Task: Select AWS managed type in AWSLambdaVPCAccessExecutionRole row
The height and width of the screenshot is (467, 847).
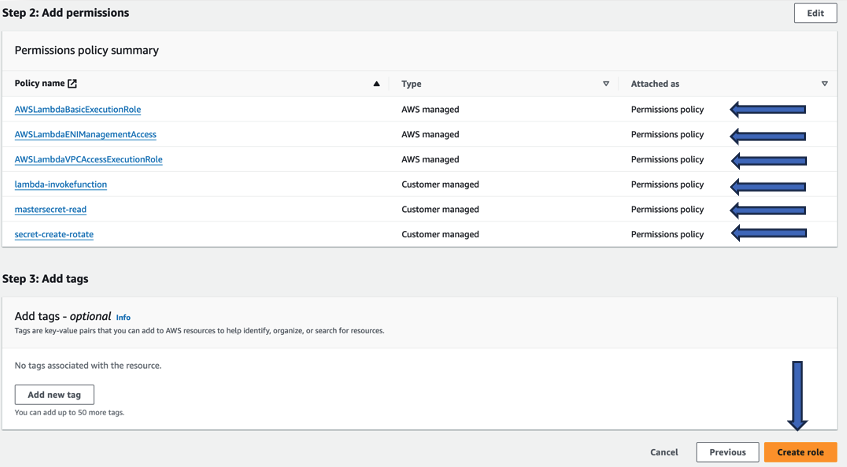Action: (x=430, y=159)
